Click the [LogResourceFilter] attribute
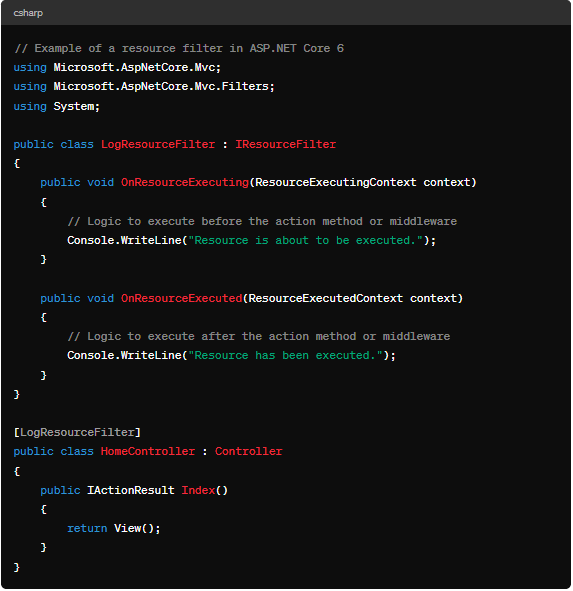Image resolution: width=573 pixels, height=591 pixels. (77, 432)
